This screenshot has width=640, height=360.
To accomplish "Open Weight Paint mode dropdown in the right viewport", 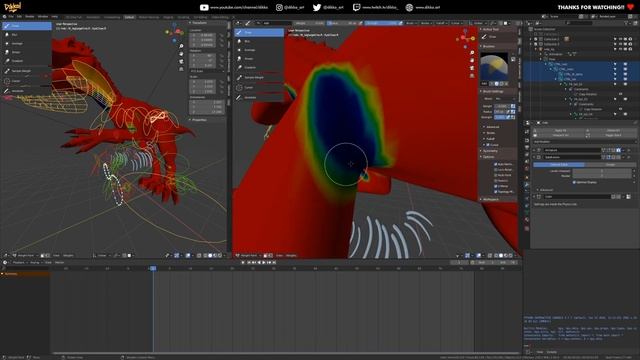I will coord(249,256).
